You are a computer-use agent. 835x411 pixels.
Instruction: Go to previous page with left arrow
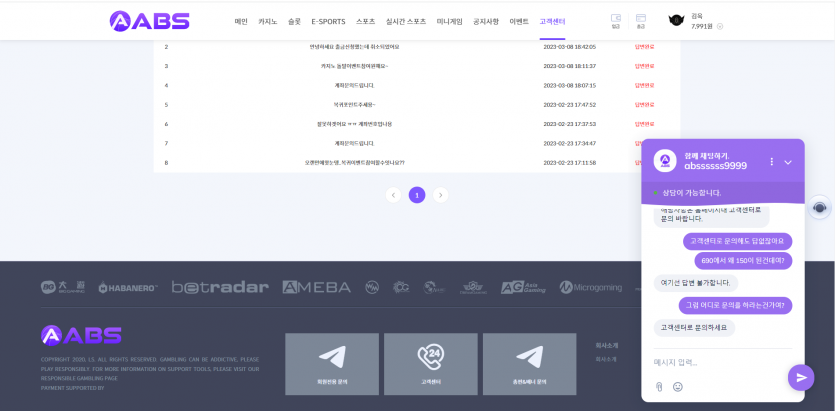point(393,195)
